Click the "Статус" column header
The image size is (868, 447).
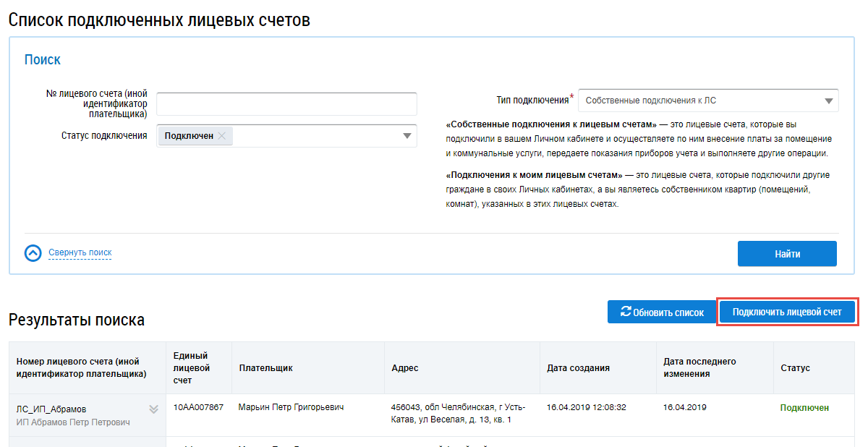795,368
